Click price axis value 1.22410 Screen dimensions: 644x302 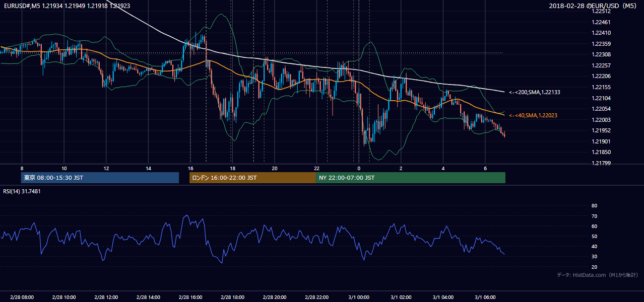pyautogui.click(x=601, y=33)
